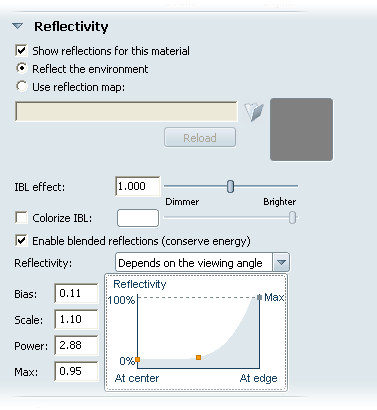Disable Enable blended reflections checkbox
Image resolution: width=377 pixels, height=410 pixels.
click(x=22, y=241)
